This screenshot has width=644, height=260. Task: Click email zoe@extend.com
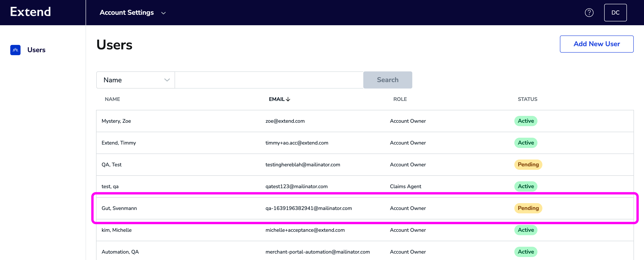point(285,121)
